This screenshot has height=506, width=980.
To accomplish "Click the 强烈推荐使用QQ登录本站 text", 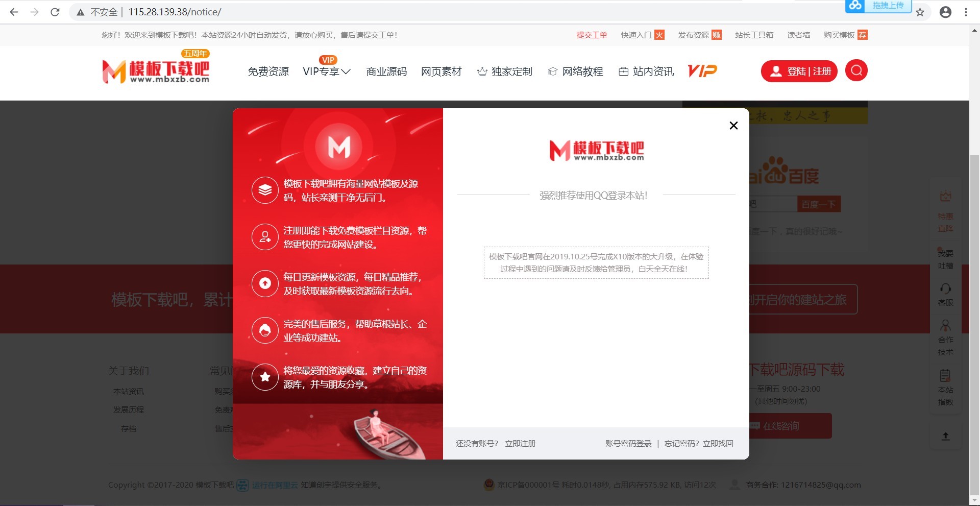I will [594, 195].
